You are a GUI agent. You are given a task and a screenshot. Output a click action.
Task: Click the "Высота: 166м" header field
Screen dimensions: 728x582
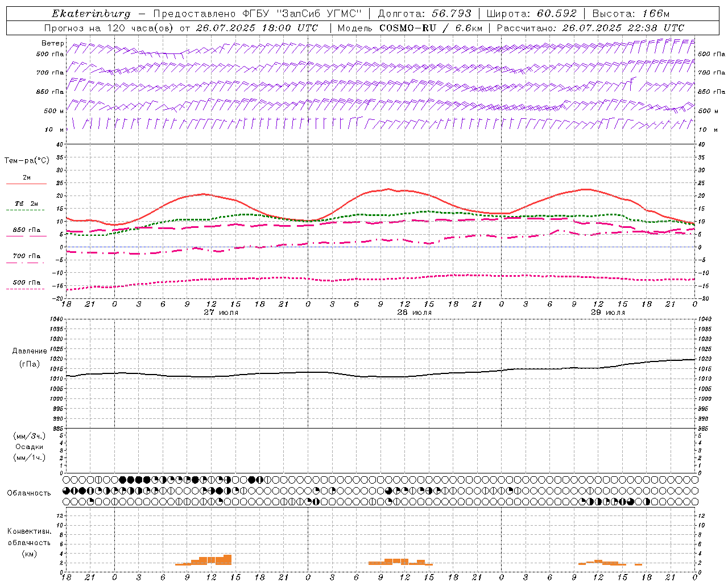coord(631,14)
